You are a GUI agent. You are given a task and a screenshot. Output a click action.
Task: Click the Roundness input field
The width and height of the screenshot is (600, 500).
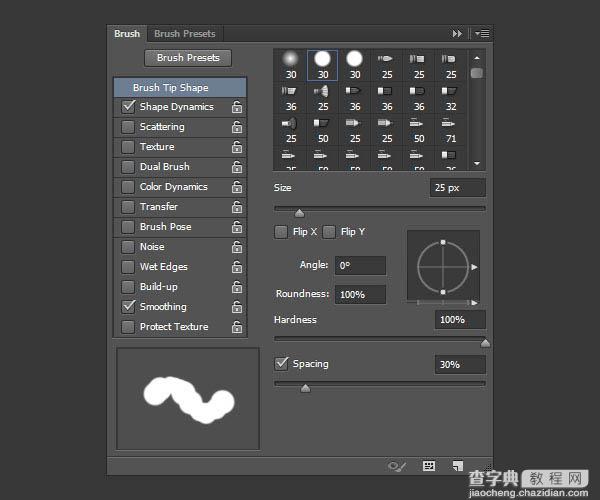tap(360, 295)
